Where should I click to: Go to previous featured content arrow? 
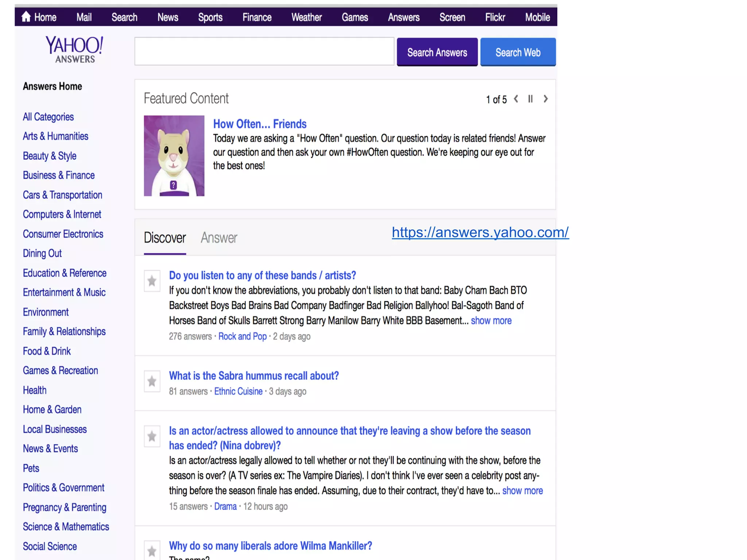pos(516,99)
